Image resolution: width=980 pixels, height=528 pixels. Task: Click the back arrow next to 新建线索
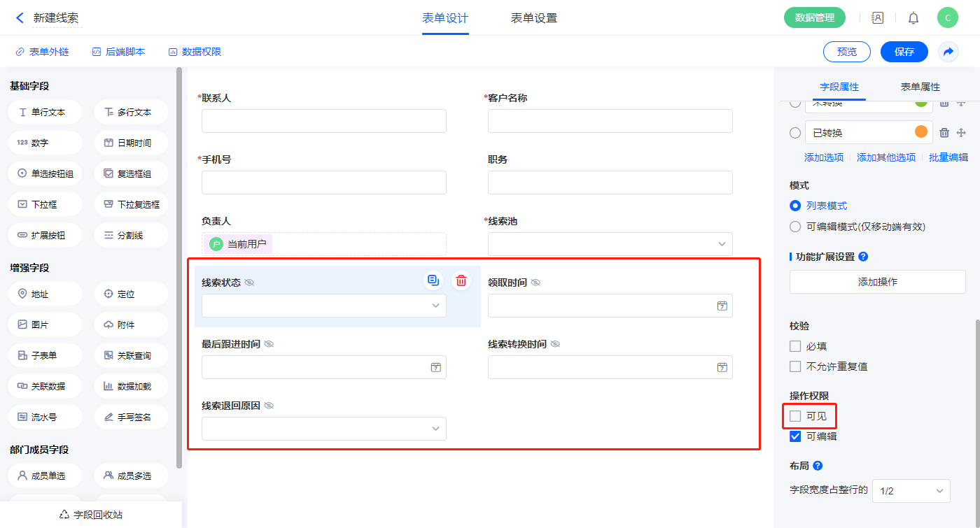click(20, 18)
